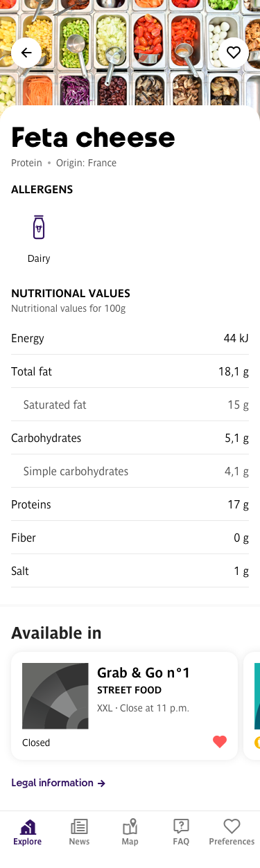Open the partially visible next restaurant card
This screenshot has height=868, width=260.
click(252, 706)
